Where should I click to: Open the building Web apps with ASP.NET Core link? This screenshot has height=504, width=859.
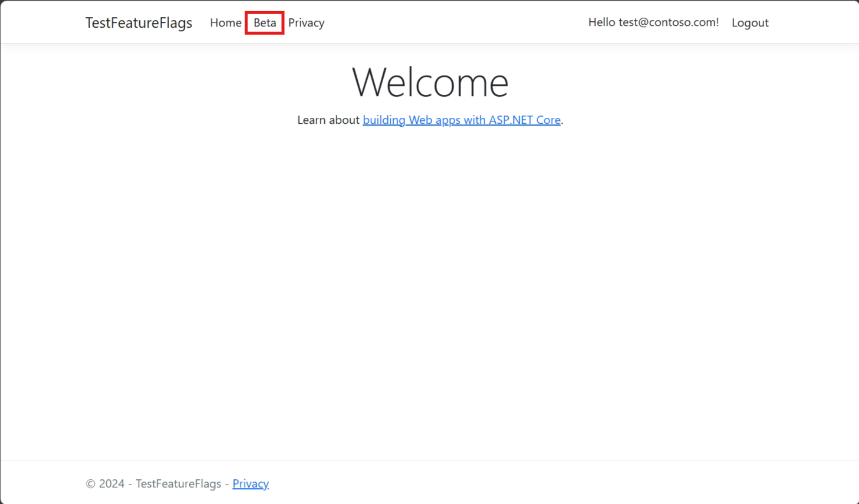462,120
